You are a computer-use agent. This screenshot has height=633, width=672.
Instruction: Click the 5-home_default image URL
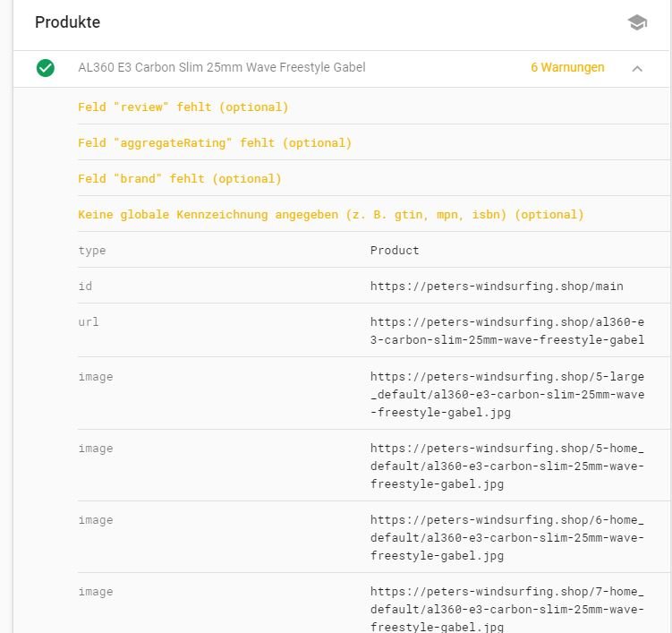506,466
